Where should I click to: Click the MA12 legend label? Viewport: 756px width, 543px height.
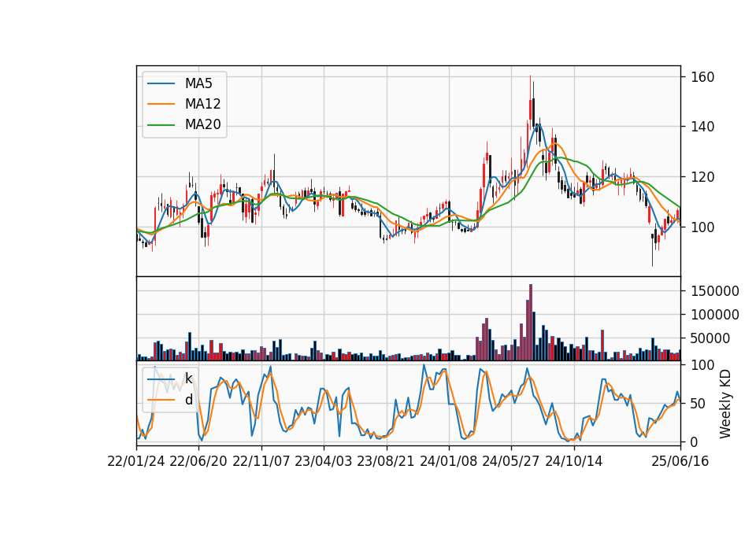point(202,104)
